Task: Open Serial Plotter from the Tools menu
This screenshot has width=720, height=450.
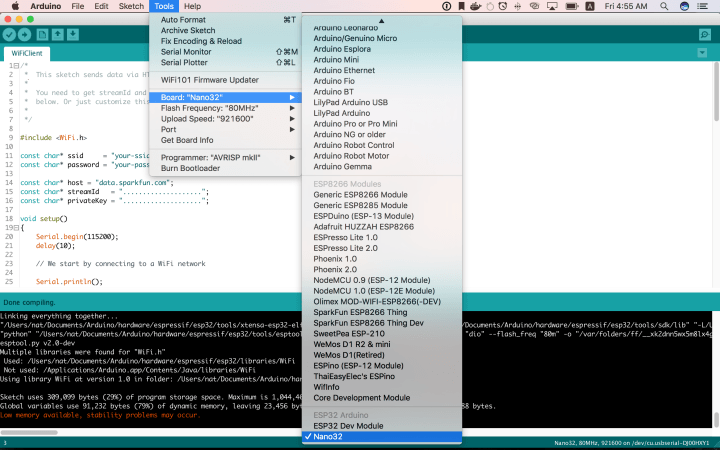Action: click(x=225, y=62)
